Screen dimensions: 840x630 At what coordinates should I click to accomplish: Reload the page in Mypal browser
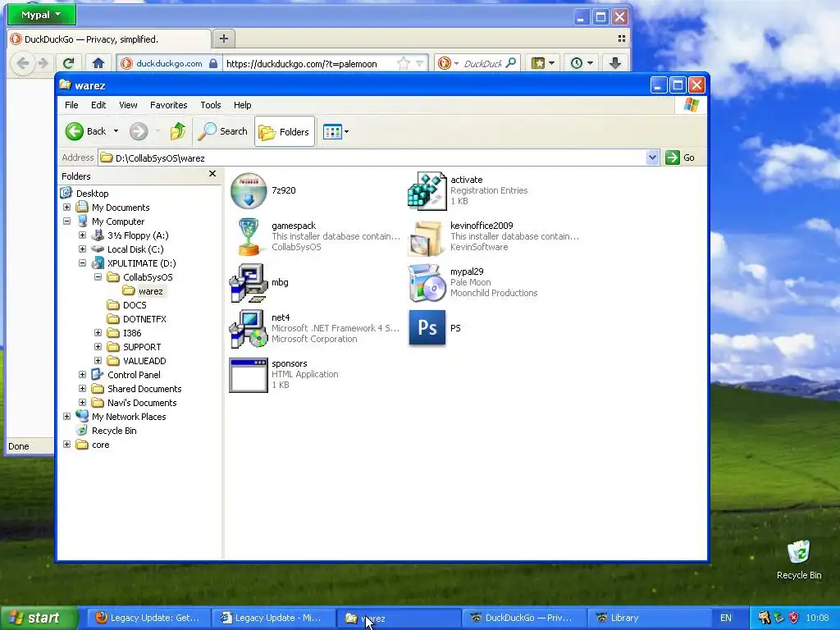[x=69, y=63]
